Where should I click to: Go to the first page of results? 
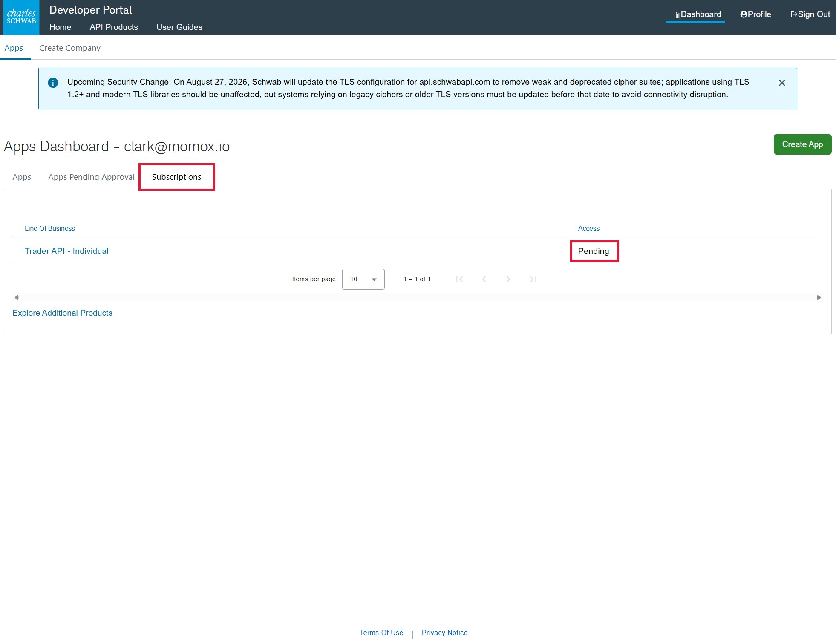459,279
